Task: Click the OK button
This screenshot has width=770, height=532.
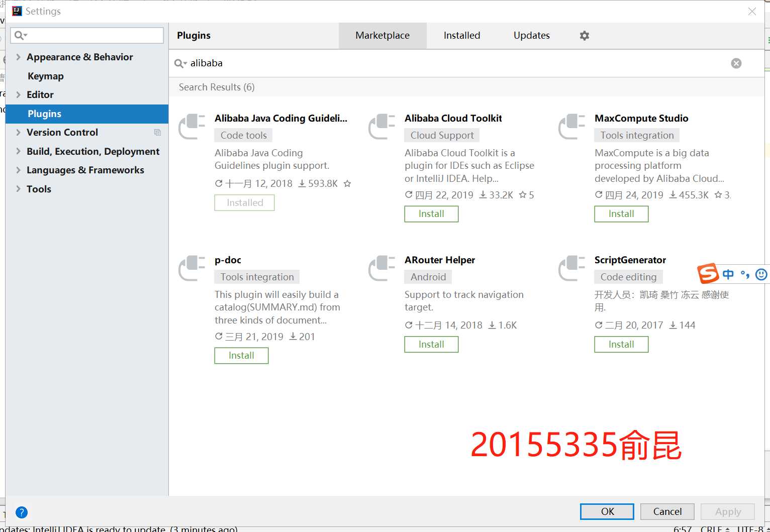Action: coord(607,511)
